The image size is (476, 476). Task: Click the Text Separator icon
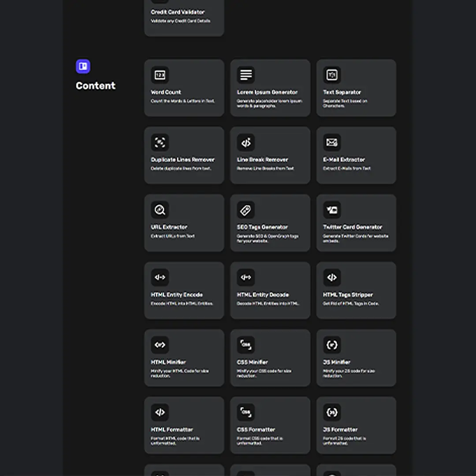[x=332, y=74]
